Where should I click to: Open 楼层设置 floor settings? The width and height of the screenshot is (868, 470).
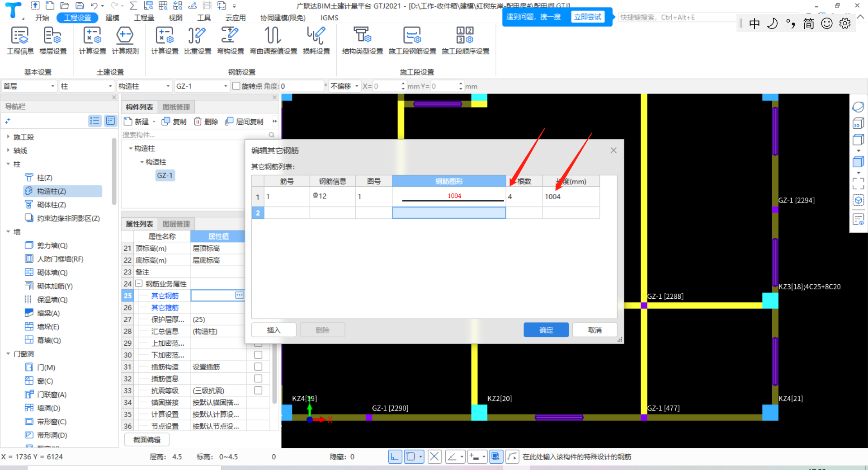click(x=53, y=41)
